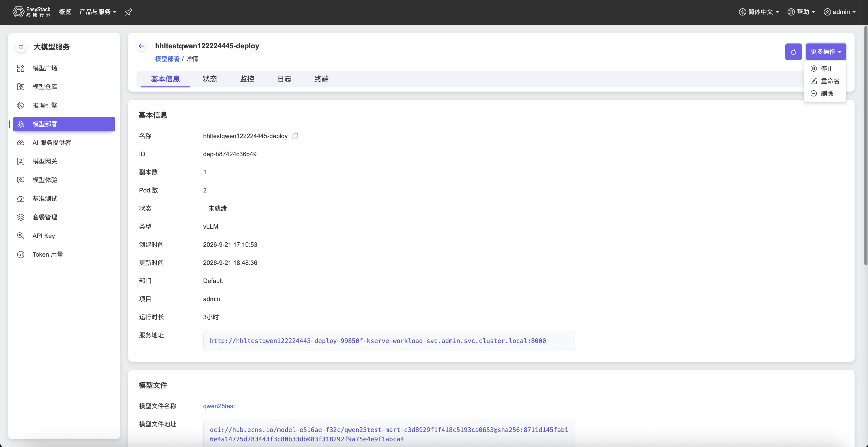The image size is (868, 447).
Task: Open the 简体中文 language dropdown
Action: pos(759,12)
